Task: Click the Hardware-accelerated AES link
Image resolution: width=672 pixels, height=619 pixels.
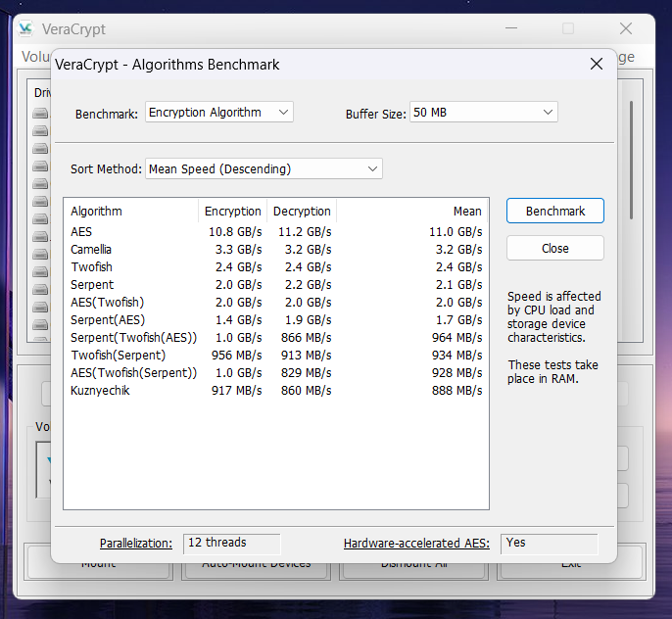Action: [416, 544]
